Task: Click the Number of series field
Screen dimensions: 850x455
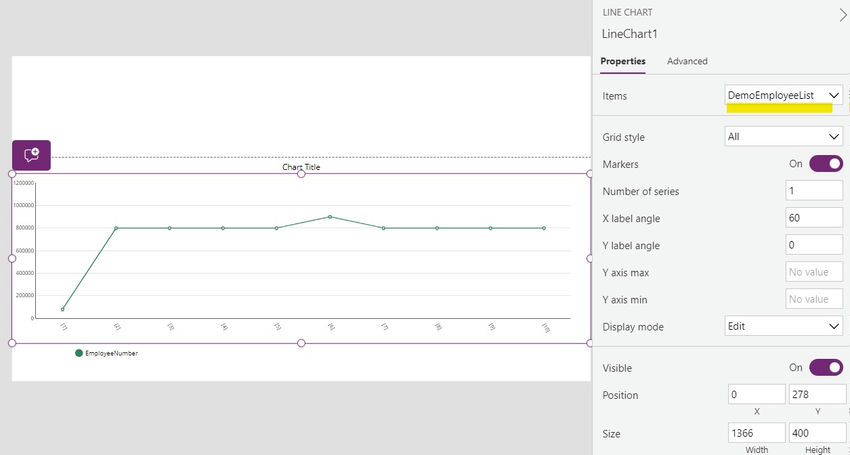Action: [814, 190]
